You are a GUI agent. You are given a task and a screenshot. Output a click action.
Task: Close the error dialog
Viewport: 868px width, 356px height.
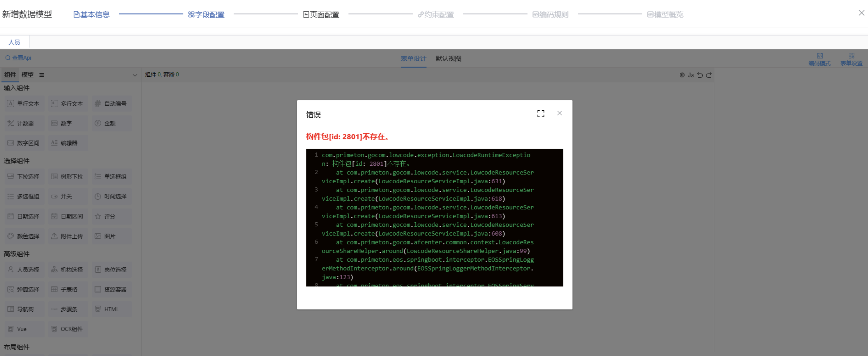pyautogui.click(x=559, y=113)
